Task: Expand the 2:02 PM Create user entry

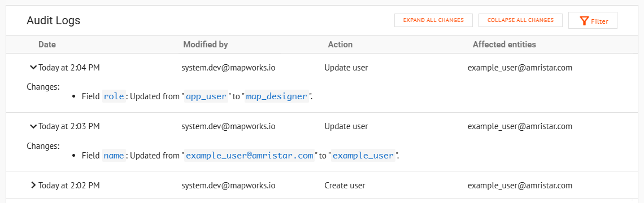Action: pos(34,186)
